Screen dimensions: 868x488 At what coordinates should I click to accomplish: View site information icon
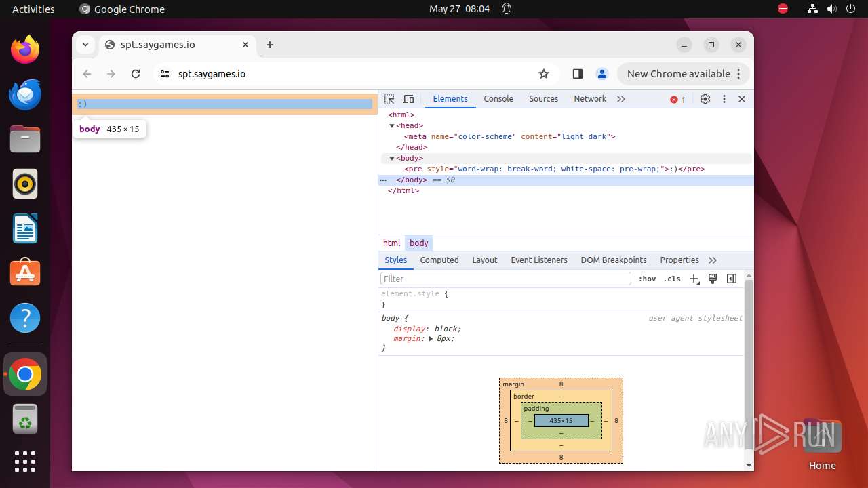165,74
